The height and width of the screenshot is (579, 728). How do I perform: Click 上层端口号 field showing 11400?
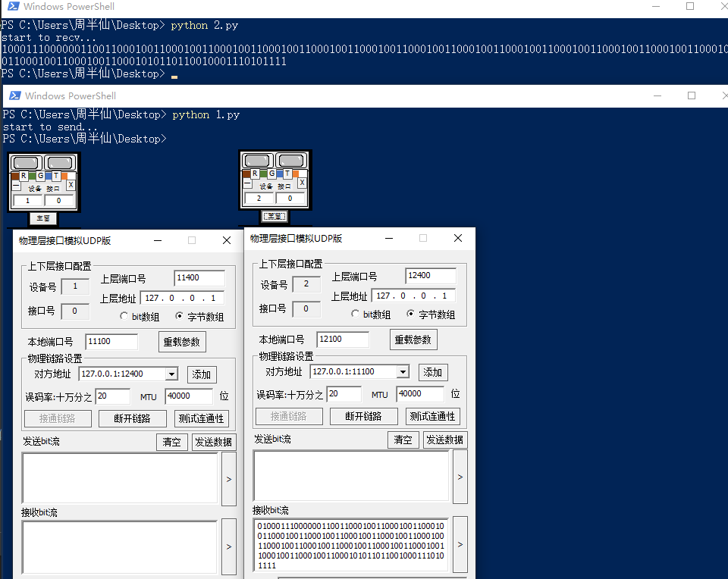pyautogui.click(x=199, y=278)
